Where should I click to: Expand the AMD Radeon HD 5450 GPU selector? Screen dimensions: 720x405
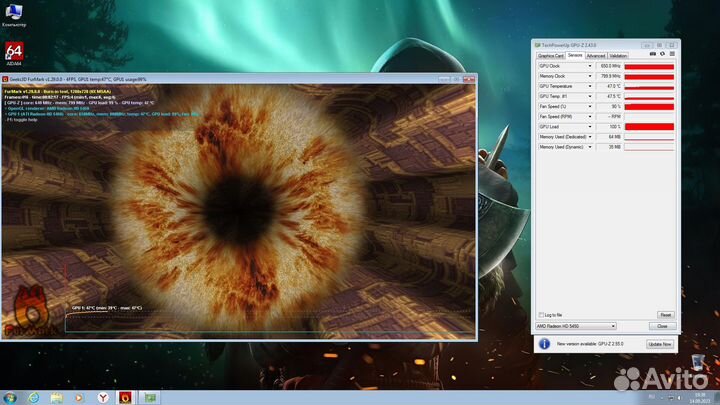point(575,326)
